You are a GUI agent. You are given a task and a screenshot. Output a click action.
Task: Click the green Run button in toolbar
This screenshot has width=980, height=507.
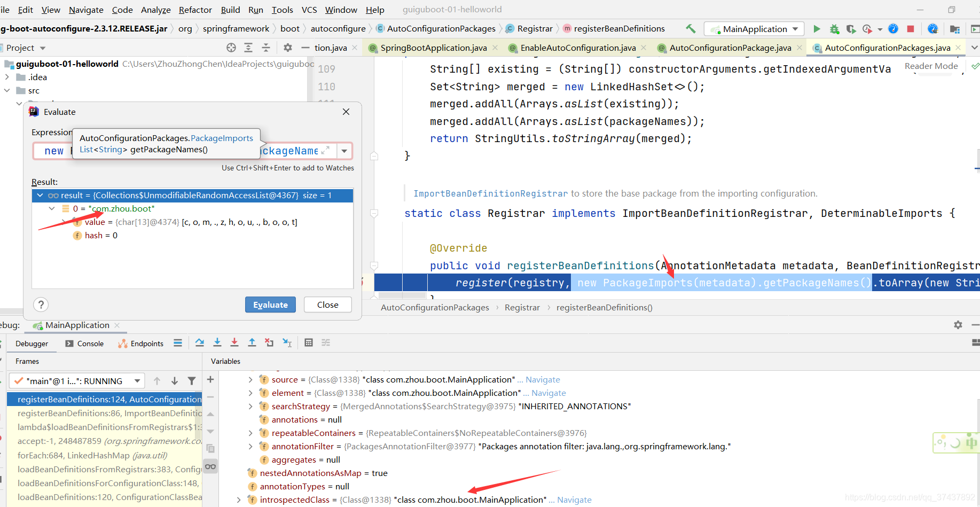(817, 29)
